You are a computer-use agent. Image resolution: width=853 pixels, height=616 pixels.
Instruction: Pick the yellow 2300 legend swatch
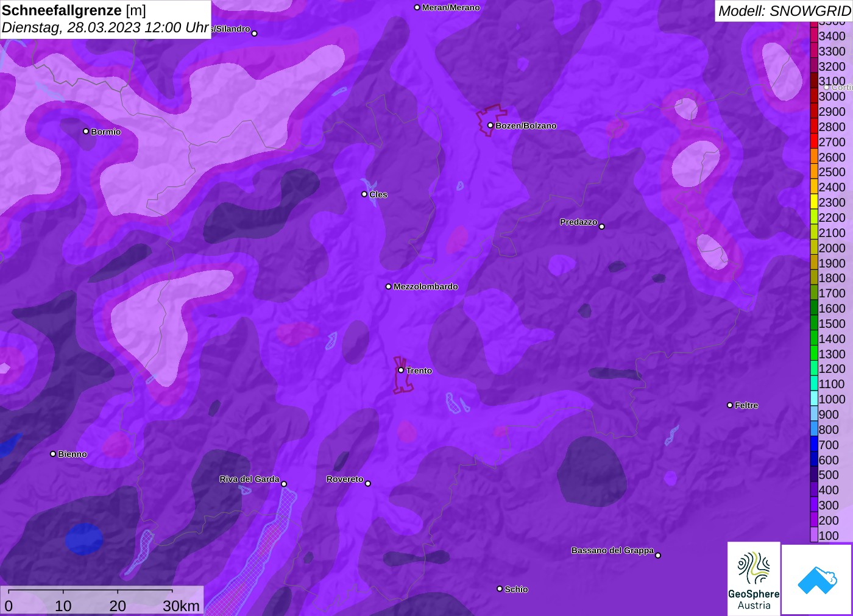814,202
